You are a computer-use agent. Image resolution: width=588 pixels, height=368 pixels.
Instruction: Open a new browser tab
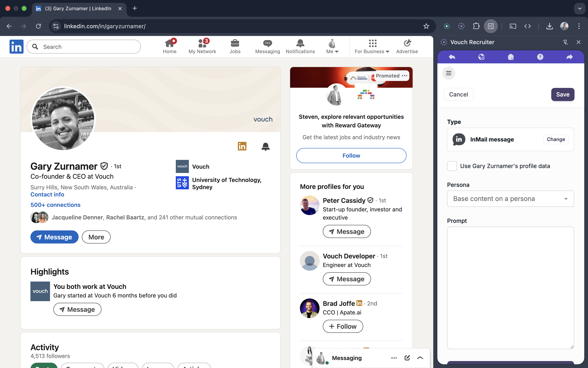pyautogui.click(x=135, y=8)
